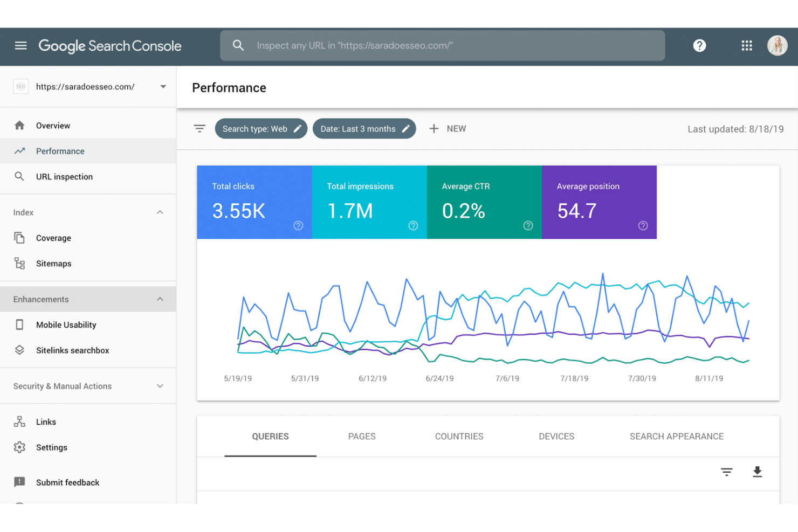Click the Mobile Usability phone icon

point(19,324)
